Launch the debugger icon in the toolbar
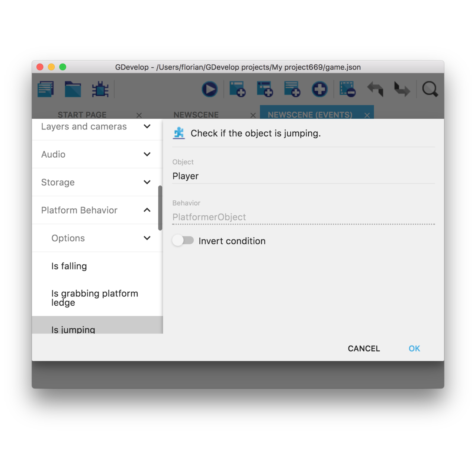Viewport: 476px width, 476px height. [100, 89]
